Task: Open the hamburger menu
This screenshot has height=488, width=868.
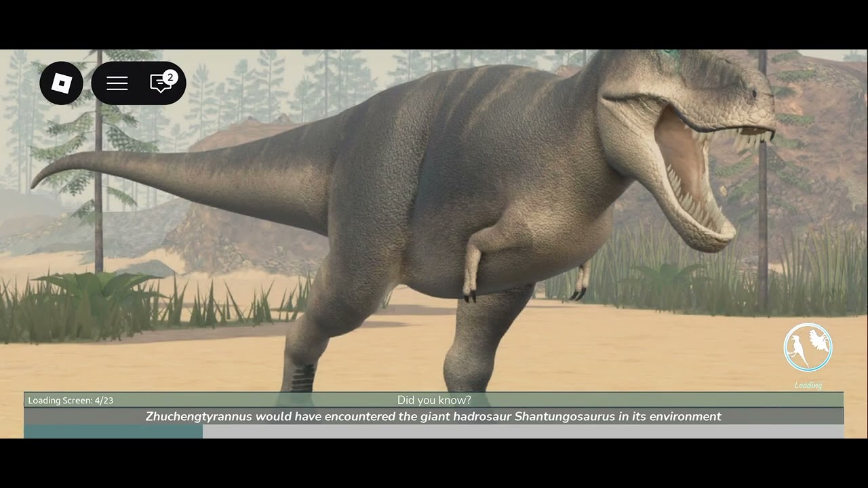Action: [117, 83]
